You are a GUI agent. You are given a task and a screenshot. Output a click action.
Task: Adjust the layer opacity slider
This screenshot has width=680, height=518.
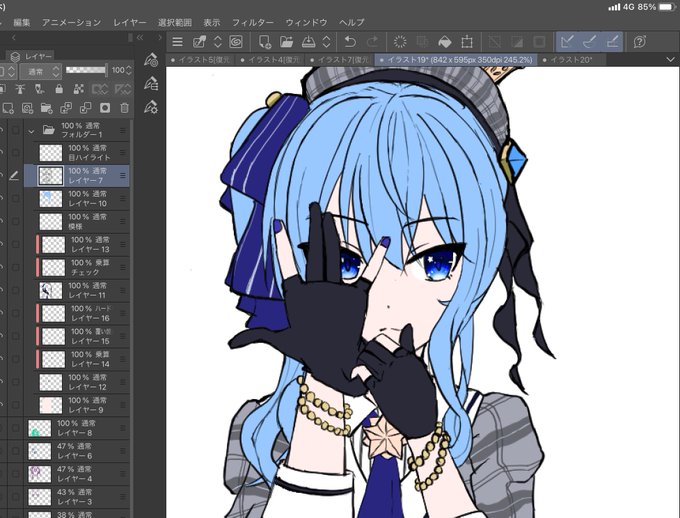click(x=86, y=70)
